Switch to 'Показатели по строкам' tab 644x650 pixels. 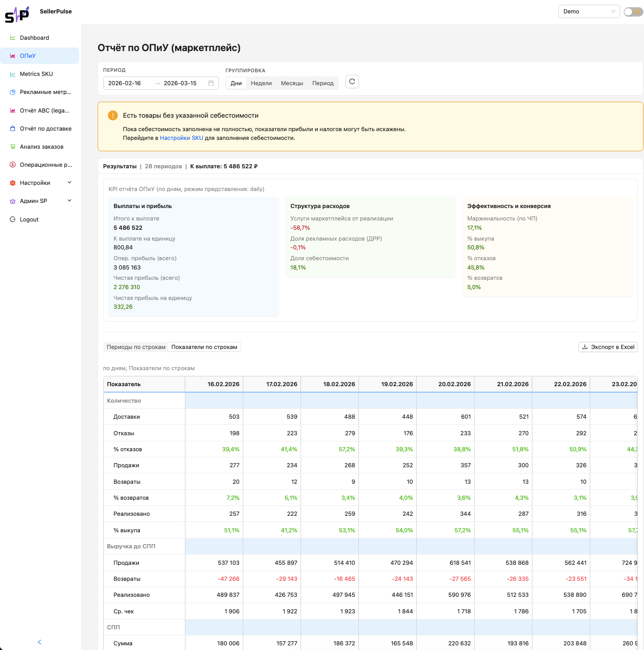[x=204, y=347]
